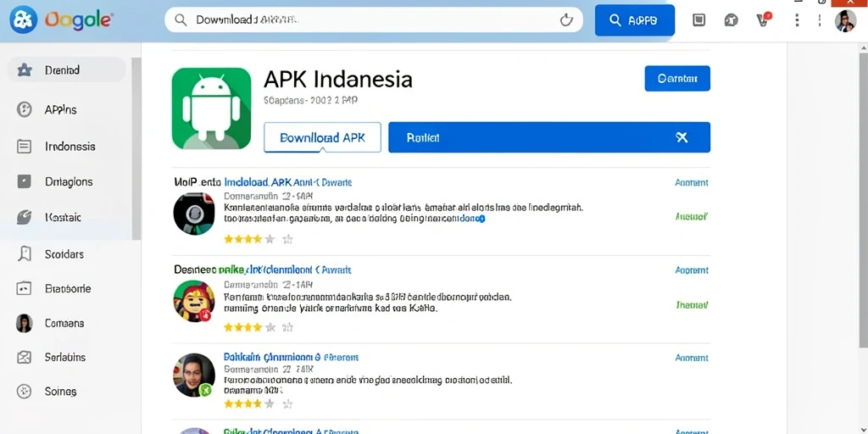868x434 pixels.
Task: Click the second result's star rating
Action: (x=259, y=327)
